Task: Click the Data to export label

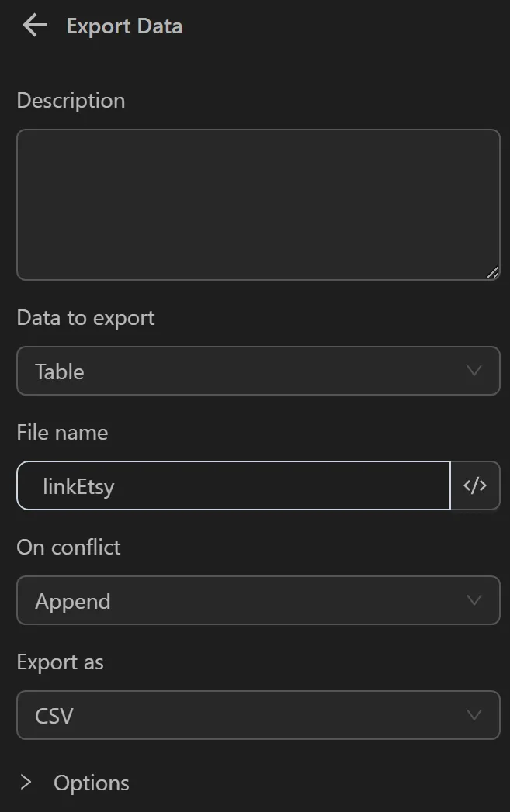Action: [85, 317]
